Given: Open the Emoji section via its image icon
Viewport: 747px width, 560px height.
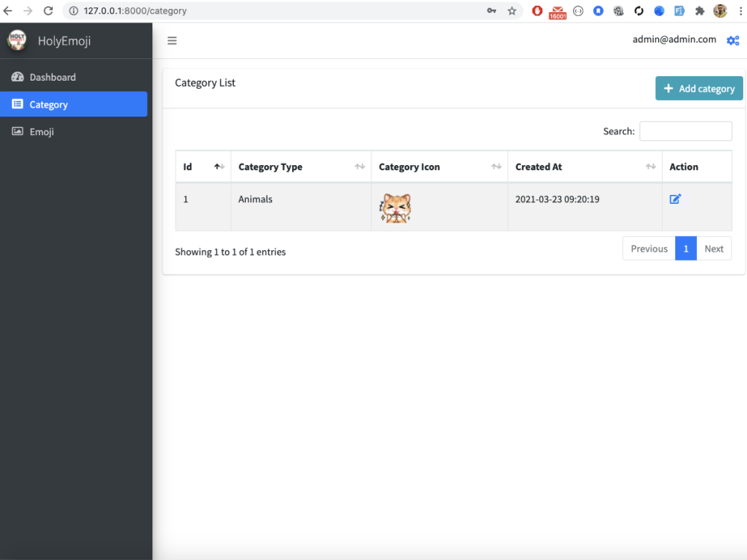Looking at the screenshot, I should pos(17,131).
